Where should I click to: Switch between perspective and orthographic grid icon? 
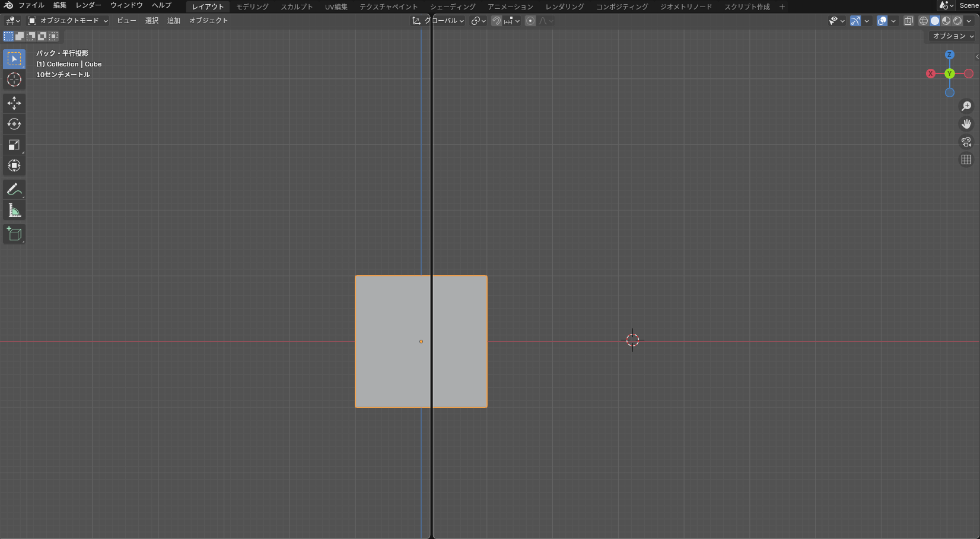click(966, 160)
